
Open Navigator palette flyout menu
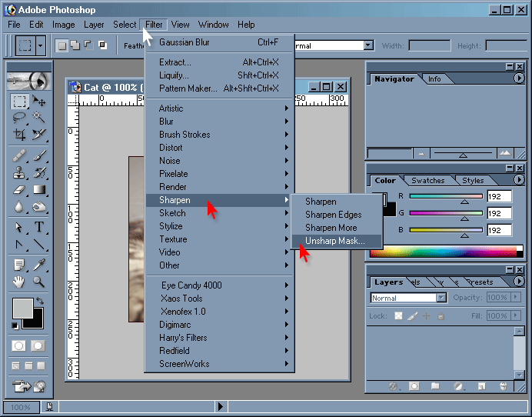519,78
